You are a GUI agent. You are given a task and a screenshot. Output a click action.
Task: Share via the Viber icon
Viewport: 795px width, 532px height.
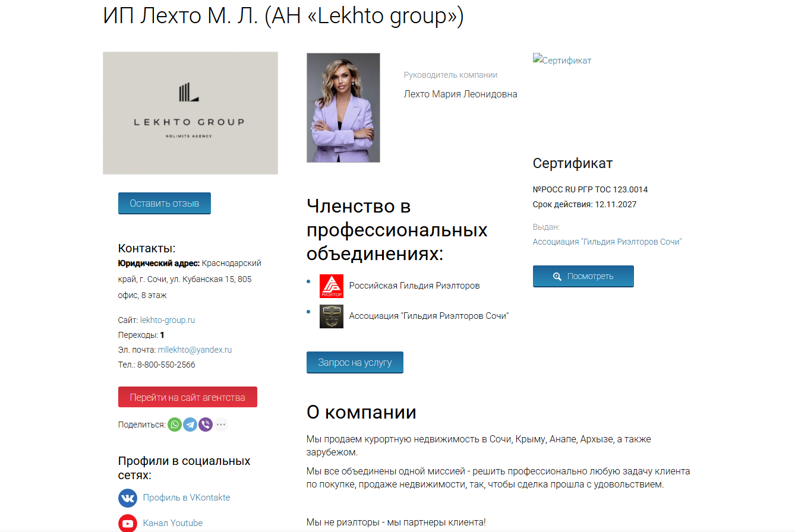[x=206, y=425]
